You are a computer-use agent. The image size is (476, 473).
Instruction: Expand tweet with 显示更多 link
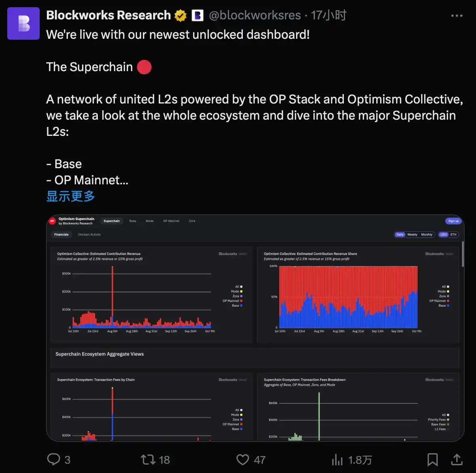[71, 196]
